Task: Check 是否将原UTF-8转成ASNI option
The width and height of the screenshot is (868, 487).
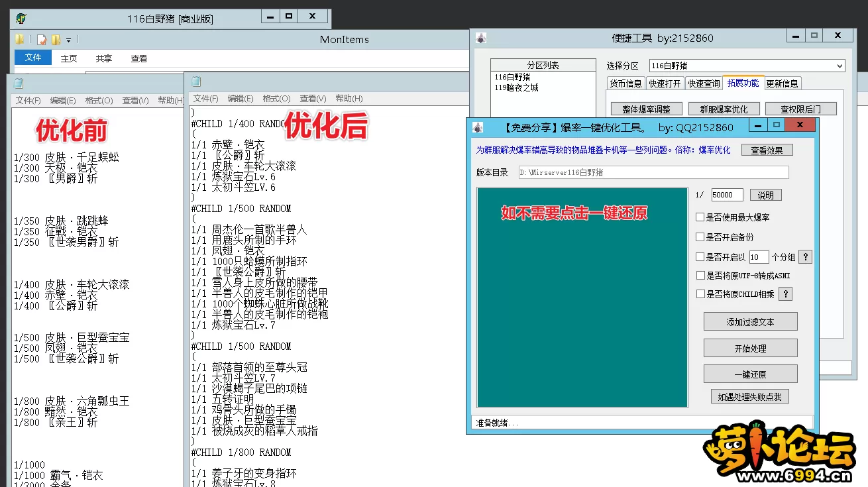Action: coord(700,276)
